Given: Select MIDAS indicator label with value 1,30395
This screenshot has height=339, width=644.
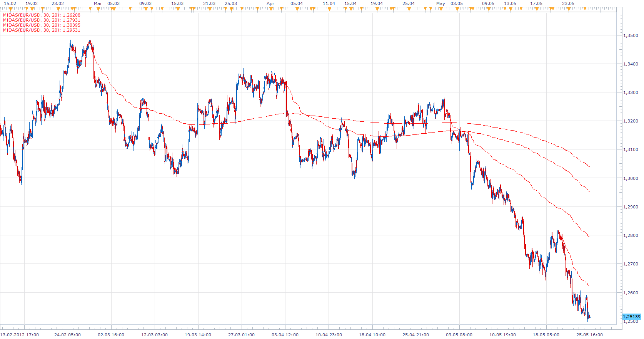Looking at the screenshot, I should pyautogui.click(x=42, y=25).
